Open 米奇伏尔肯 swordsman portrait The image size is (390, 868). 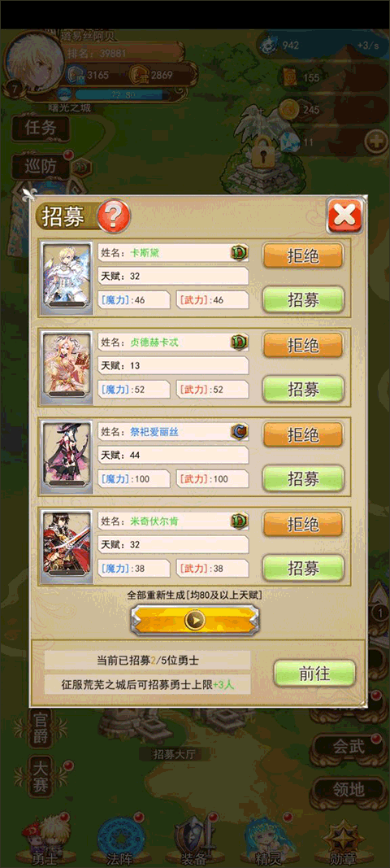pyautogui.click(x=67, y=547)
